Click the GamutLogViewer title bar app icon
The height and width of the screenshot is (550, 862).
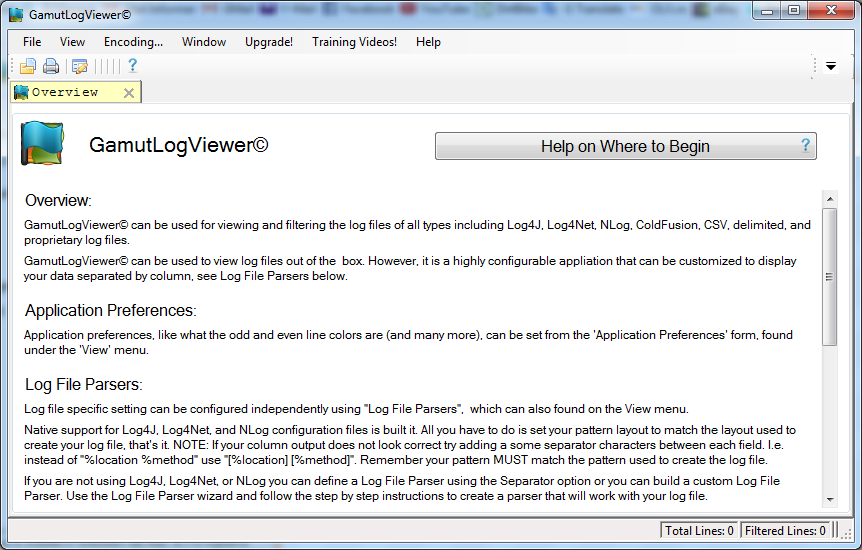click(16, 15)
